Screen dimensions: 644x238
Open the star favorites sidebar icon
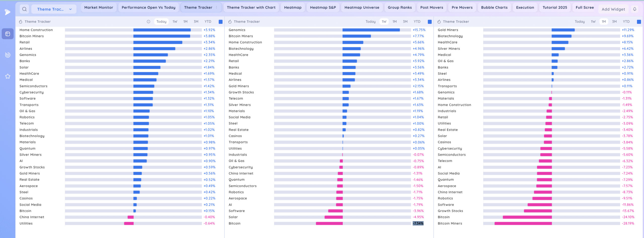coord(8,76)
